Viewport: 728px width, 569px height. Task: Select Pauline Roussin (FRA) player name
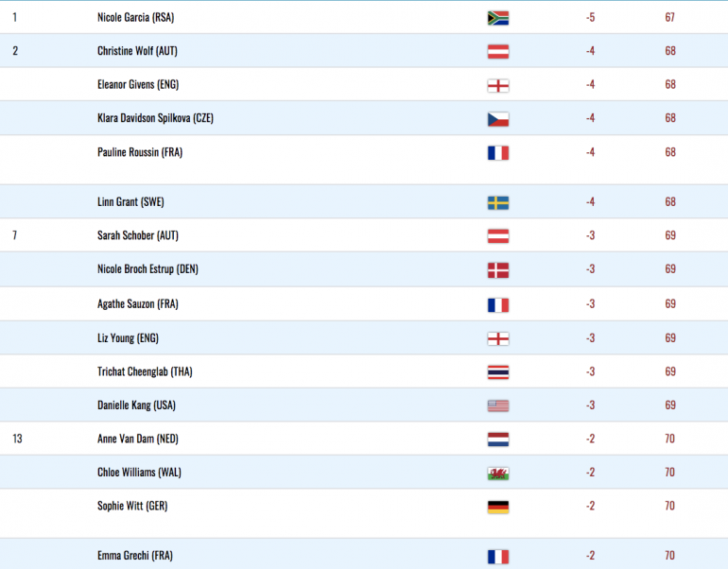click(x=140, y=152)
